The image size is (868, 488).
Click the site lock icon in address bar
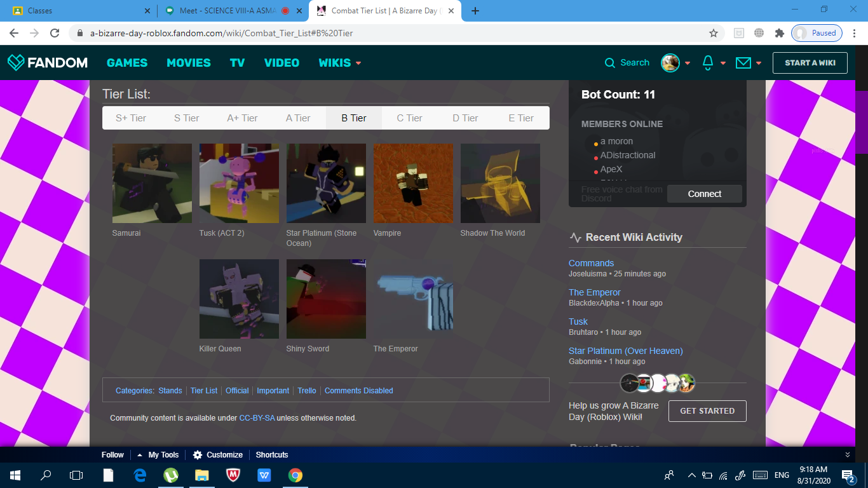(80, 33)
